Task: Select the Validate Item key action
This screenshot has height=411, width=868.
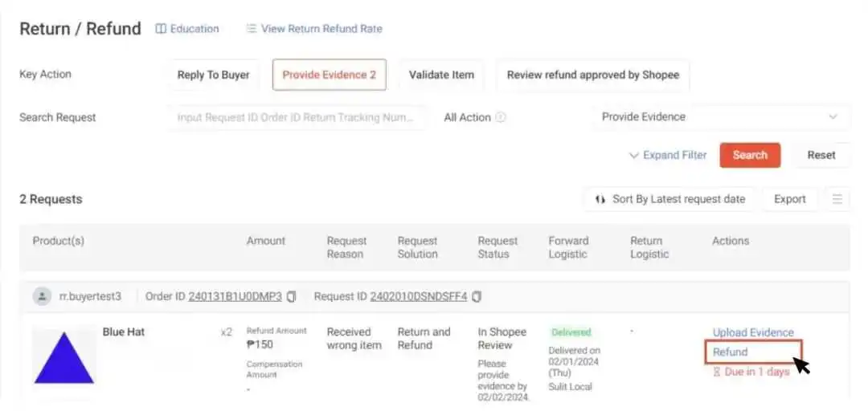Action: pos(441,75)
